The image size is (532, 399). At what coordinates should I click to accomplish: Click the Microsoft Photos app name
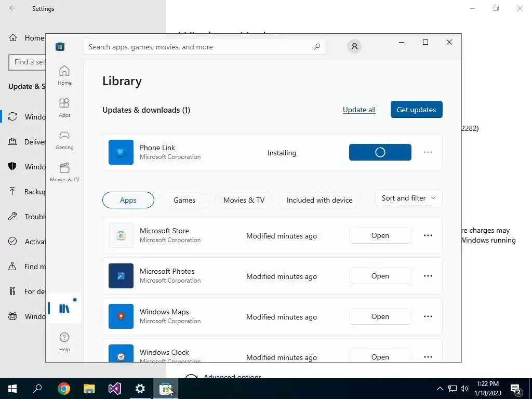(x=167, y=271)
